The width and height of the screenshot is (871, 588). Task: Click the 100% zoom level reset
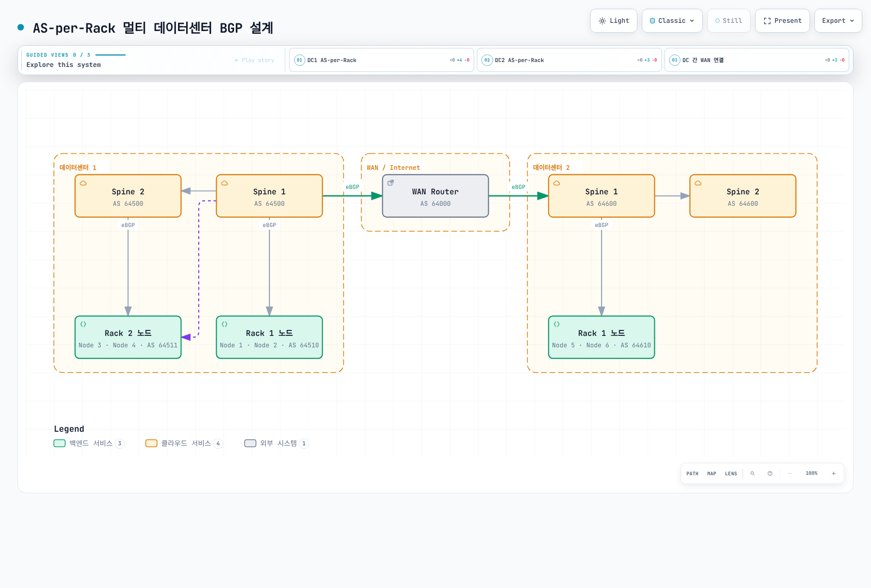tap(812, 474)
